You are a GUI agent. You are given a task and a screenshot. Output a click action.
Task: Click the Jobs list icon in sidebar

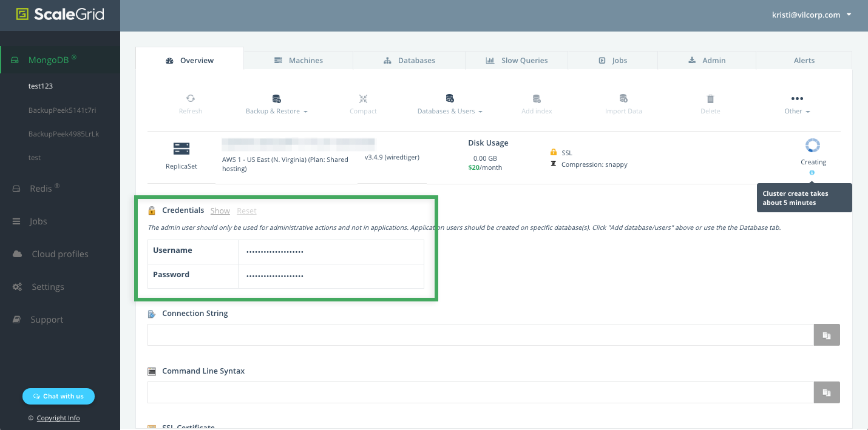click(16, 221)
